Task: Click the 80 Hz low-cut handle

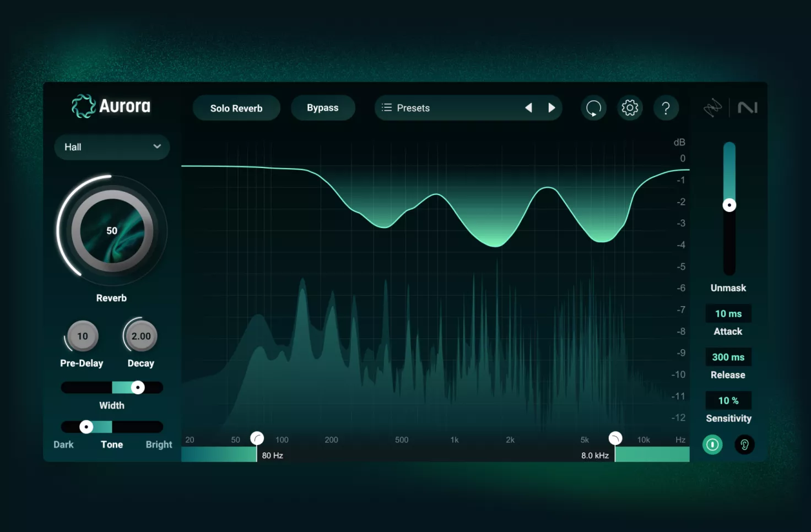Action: pos(257,438)
